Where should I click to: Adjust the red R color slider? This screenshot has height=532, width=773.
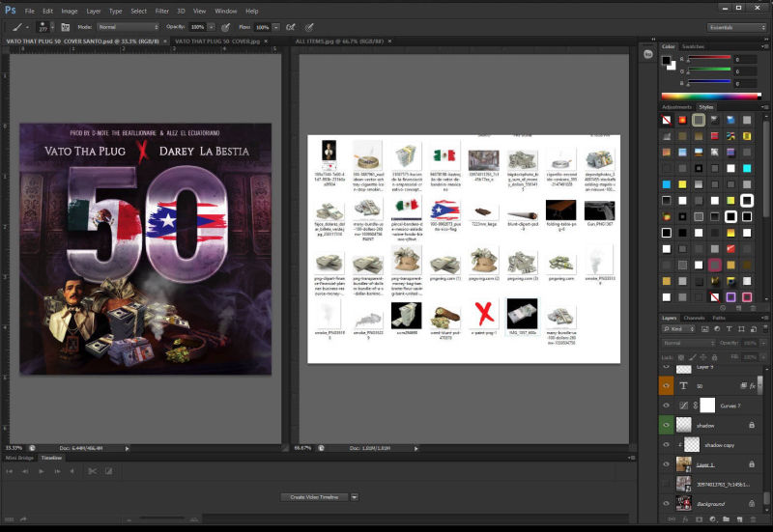709,59
